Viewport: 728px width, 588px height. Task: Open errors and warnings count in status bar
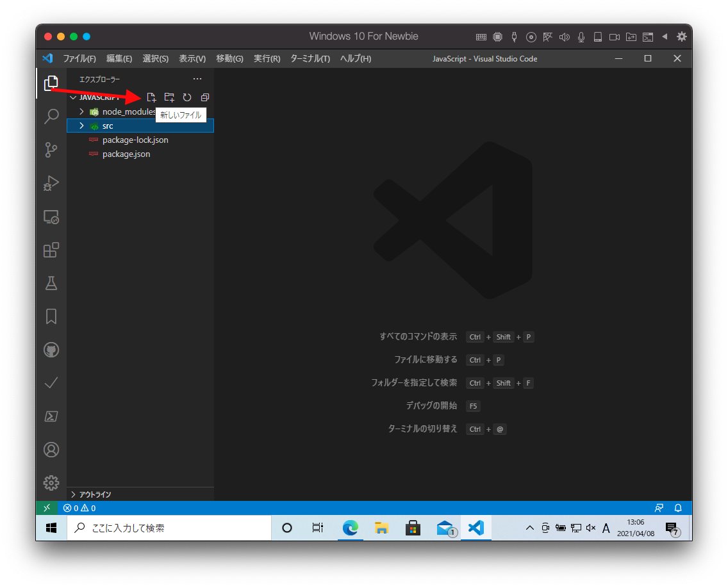click(x=79, y=508)
